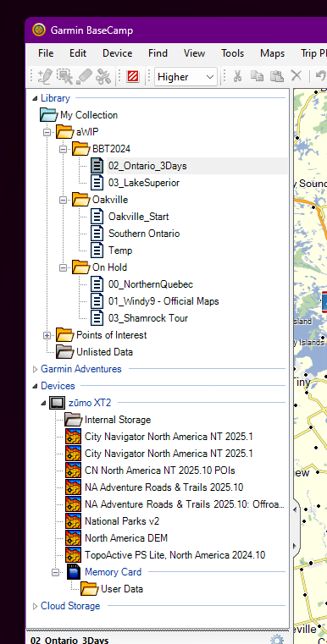327x644 pixels.
Task: Click the Points of Interest folder label
Action: 112,335
